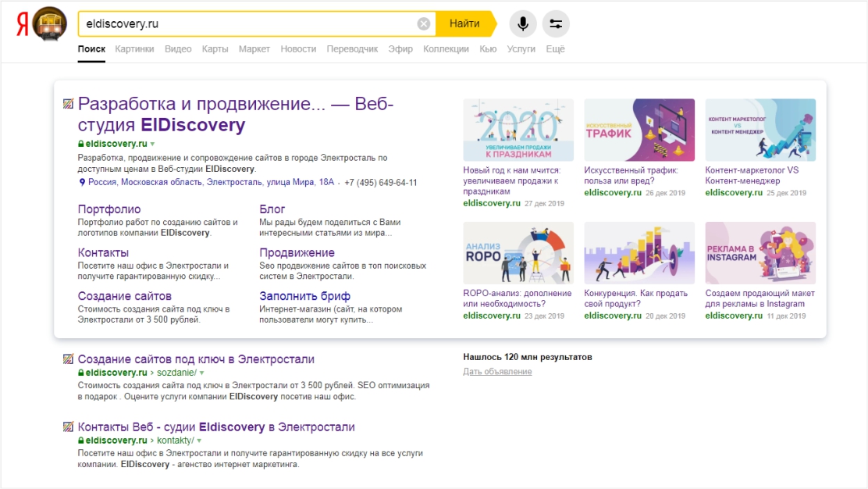The image size is (868, 489).
Task: Open the Маркет tab
Action: (x=254, y=48)
